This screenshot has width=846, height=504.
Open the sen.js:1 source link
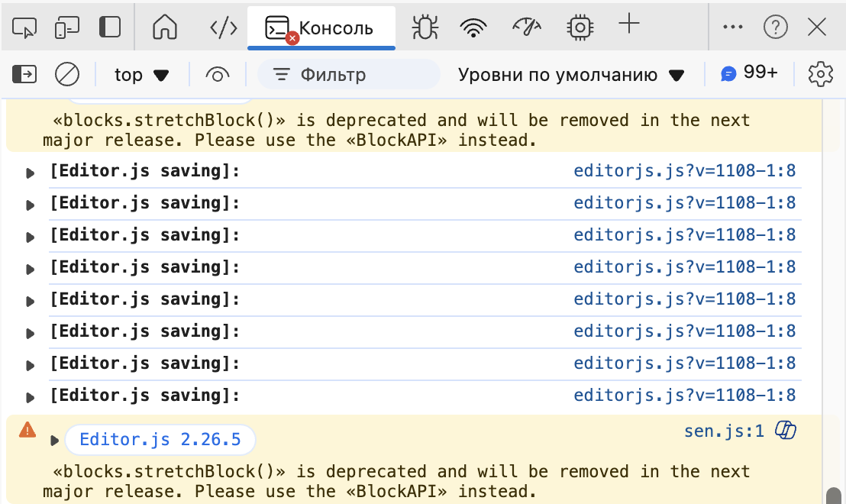(x=724, y=431)
